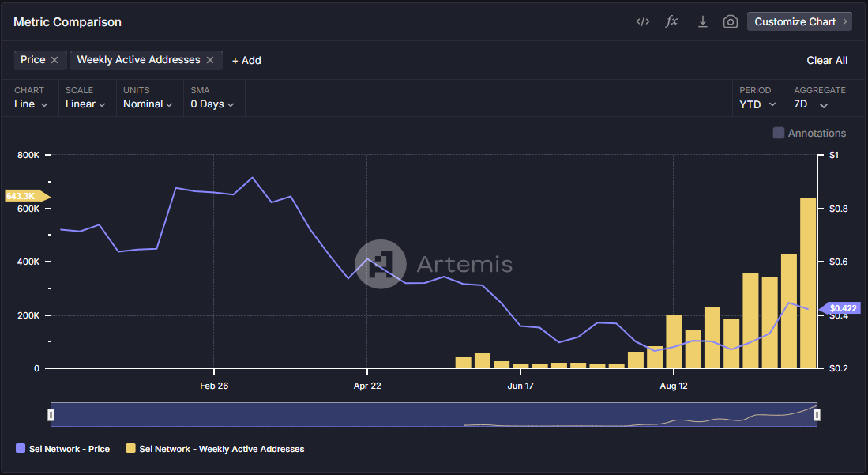Click the $0.422 price axis marker
This screenshot has height=475, width=868.
point(840,308)
